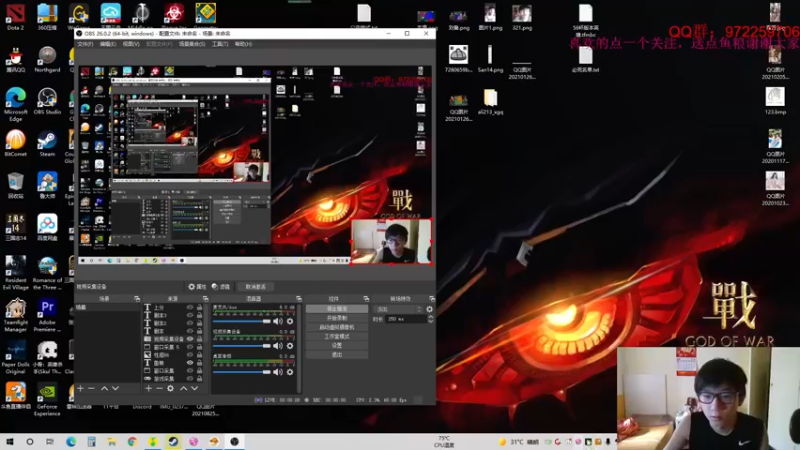The width and height of the screenshot is (800, 450).
Task: Select the San14.png desktop file
Action: tap(490, 59)
